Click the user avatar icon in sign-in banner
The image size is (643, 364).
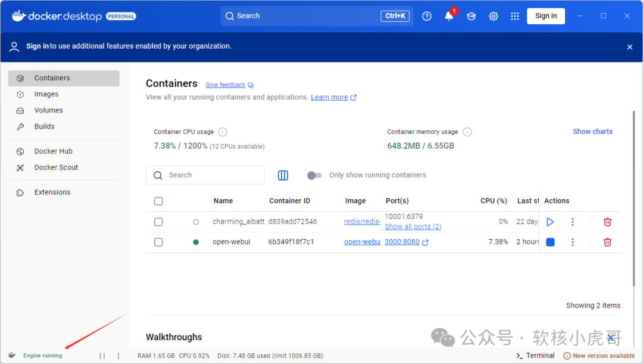[14, 46]
